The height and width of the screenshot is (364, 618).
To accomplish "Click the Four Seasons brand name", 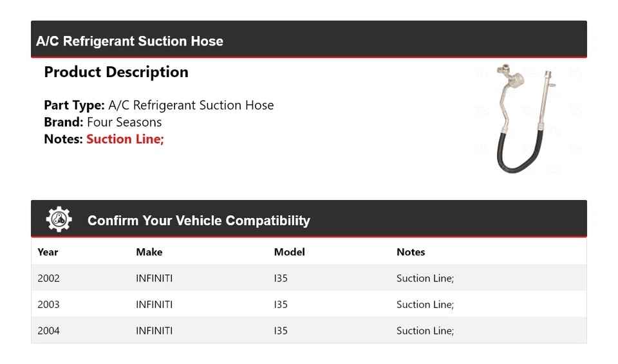I will tap(124, 122).
